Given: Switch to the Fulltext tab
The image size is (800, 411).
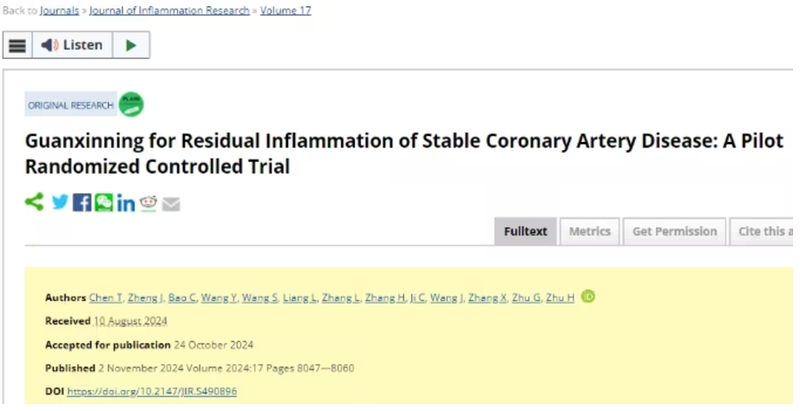Looking at the screenshot, I should click(x=525, y=231).
